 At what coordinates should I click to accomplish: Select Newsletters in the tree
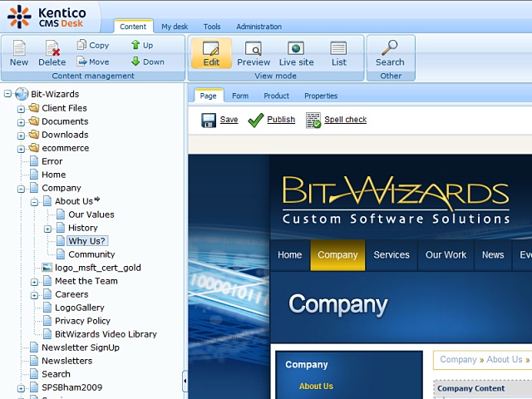(66, 361)
